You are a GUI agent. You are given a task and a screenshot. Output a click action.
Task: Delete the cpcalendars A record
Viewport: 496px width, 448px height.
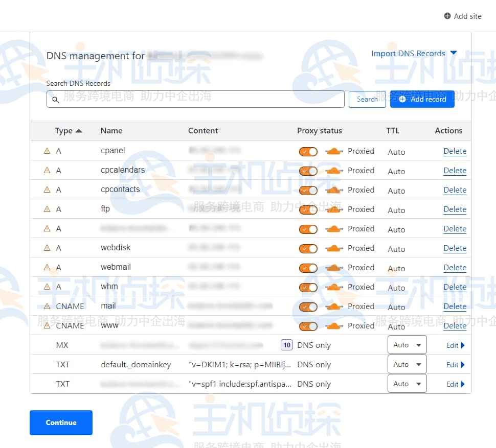click(455, 171)
